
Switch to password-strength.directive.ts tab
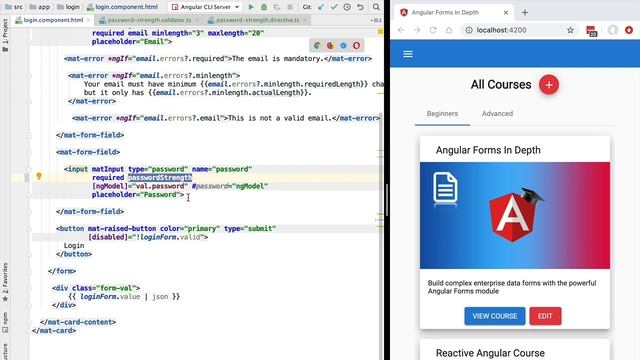point(258,20)
